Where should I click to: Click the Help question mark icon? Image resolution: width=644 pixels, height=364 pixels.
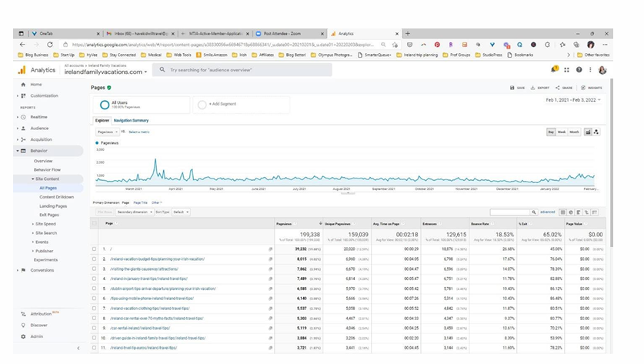(579, 70)
